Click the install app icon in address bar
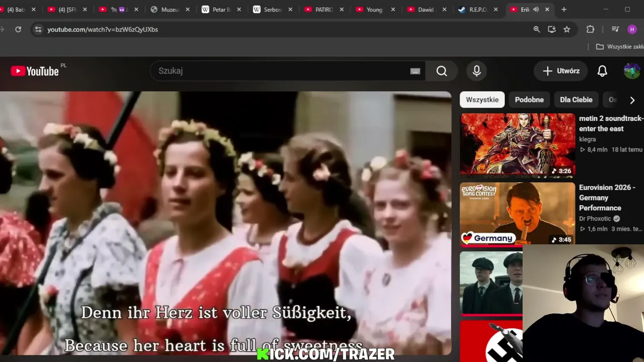Viewport: 644px width, 362px height. 552,29
